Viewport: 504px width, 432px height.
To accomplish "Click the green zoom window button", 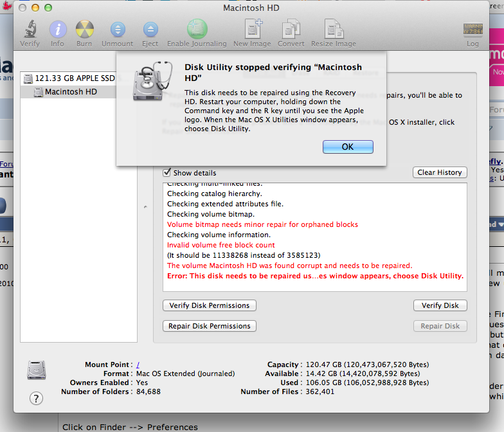I will coord(48,8).
